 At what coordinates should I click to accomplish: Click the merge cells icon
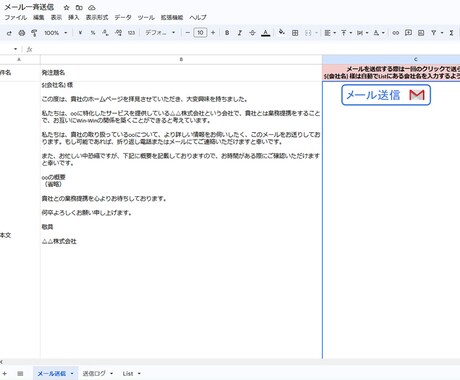tap(308, 33)
